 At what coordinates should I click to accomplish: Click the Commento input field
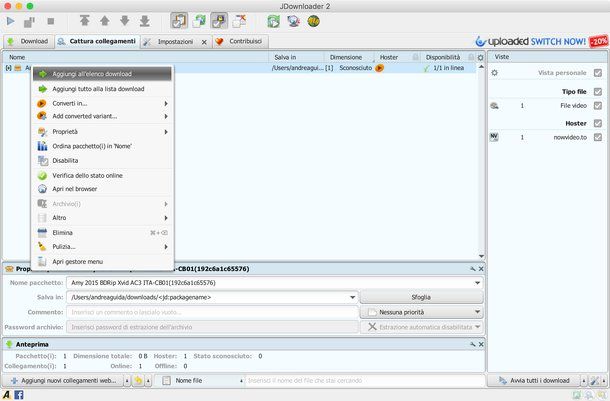click(212, 312)
